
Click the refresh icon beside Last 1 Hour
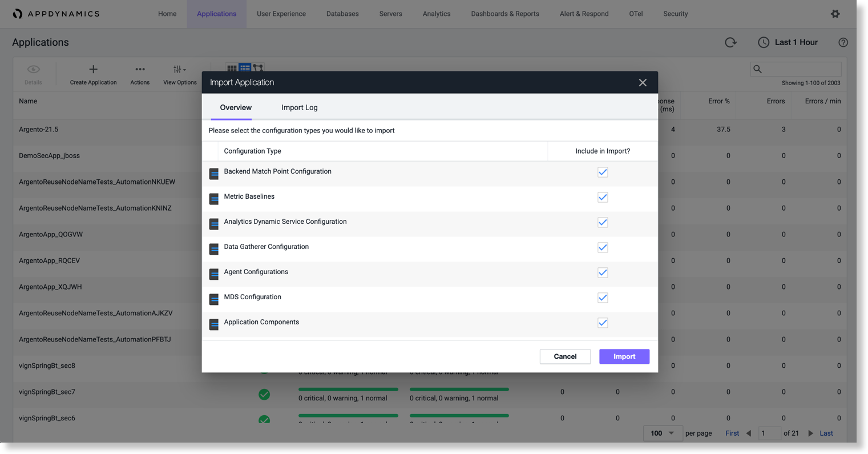pos(730,42)
